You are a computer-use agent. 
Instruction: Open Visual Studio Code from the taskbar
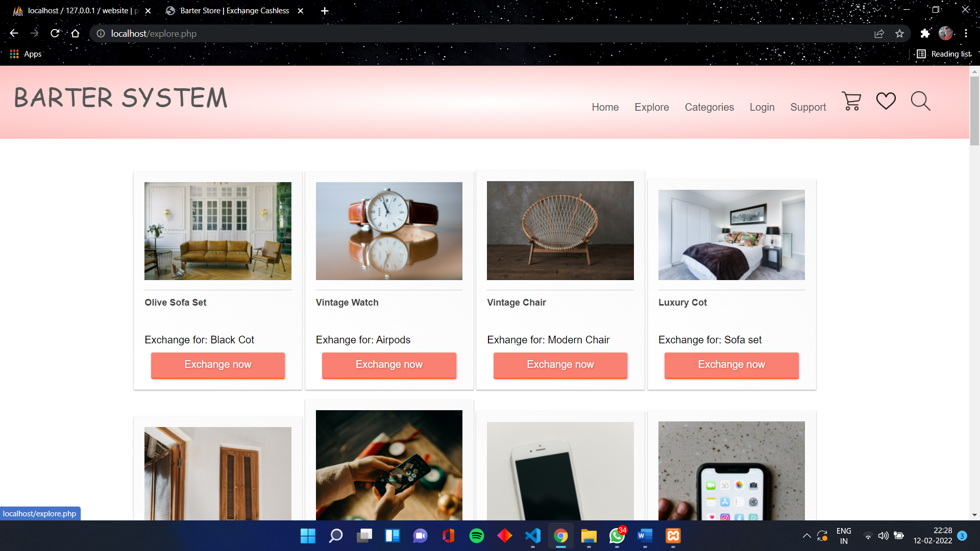[532, 536]
